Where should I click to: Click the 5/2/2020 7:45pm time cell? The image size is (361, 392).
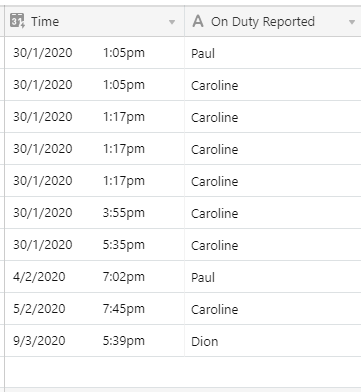pyautogui.click(x=94, y=309)
